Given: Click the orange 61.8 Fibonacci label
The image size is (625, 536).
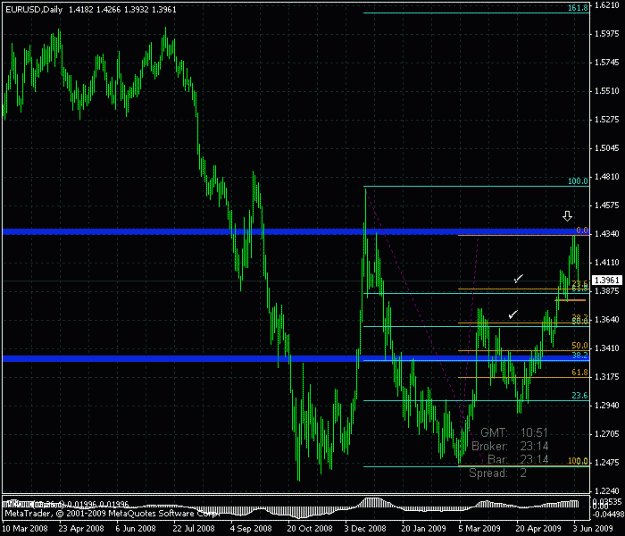Looking at the screenshot, I should pyautogui.click(x=580, y=372).
